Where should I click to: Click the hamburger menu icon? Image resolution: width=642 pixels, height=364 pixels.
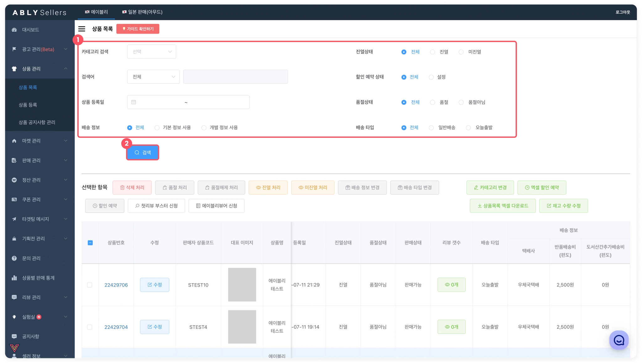click(82, 29)
